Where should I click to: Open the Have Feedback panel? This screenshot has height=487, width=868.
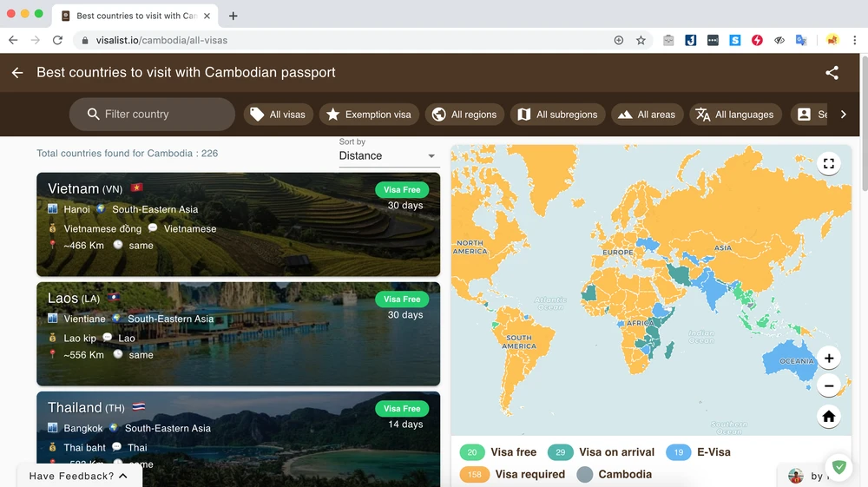click(79, 476)
